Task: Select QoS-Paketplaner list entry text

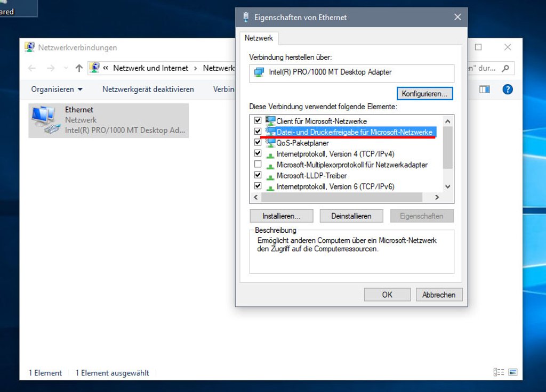Action: tap(302, 143)
